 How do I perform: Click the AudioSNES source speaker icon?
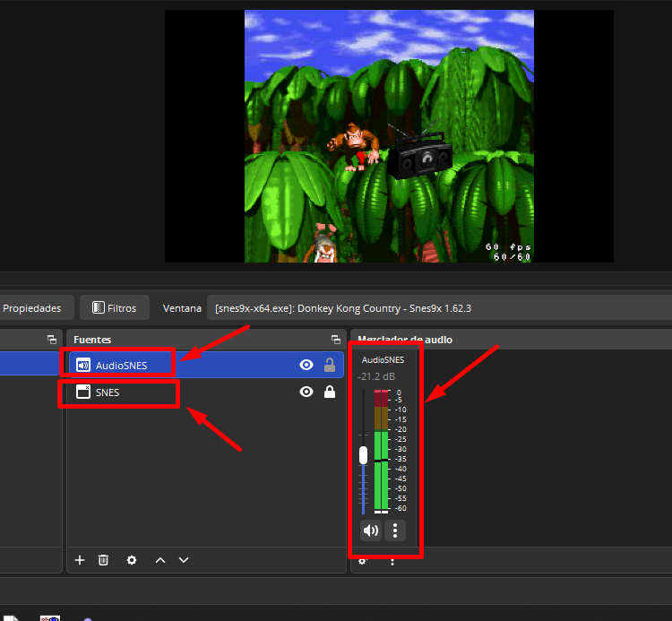(83, 365)
